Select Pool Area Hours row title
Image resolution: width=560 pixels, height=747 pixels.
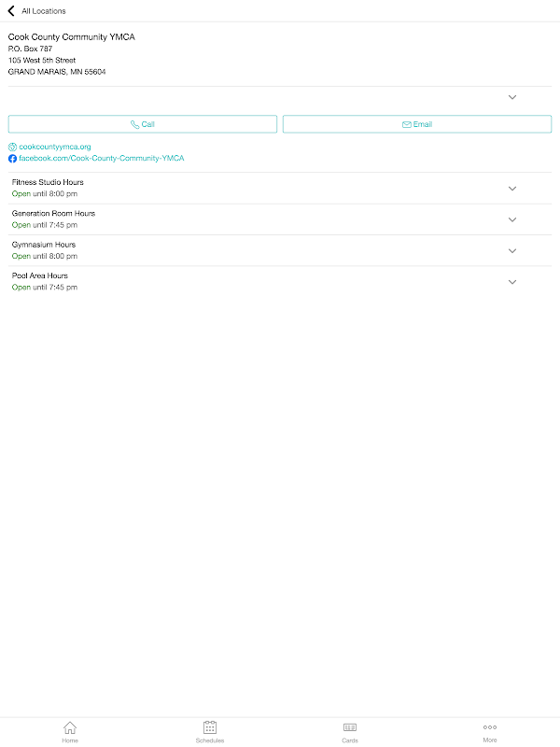[x=40, y=275]
